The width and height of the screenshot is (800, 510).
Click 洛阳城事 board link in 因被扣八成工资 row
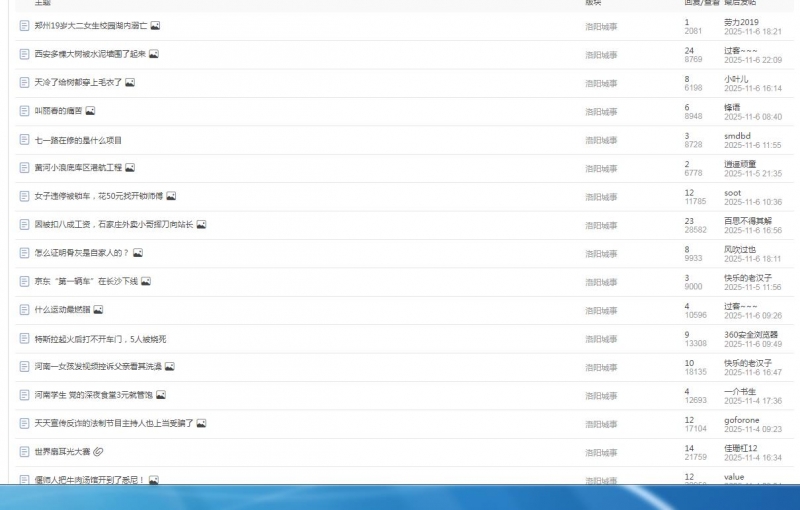click(x=601, y=225)
